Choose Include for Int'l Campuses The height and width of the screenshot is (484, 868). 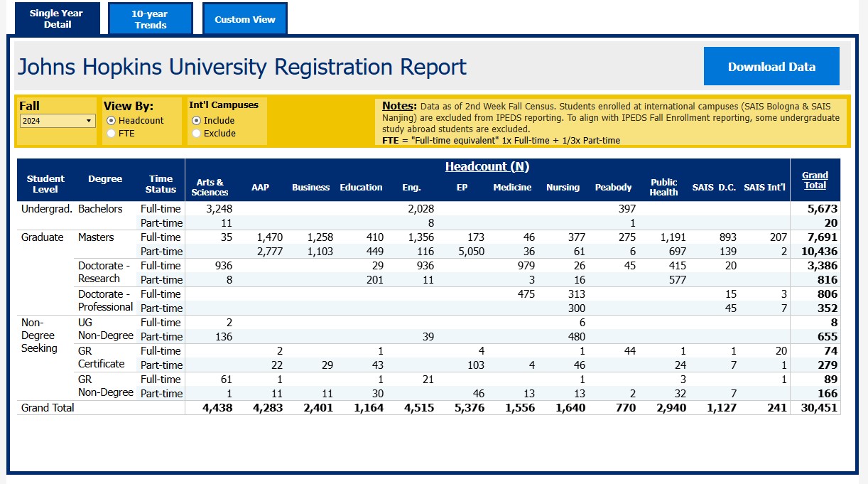tap(197, 121)
